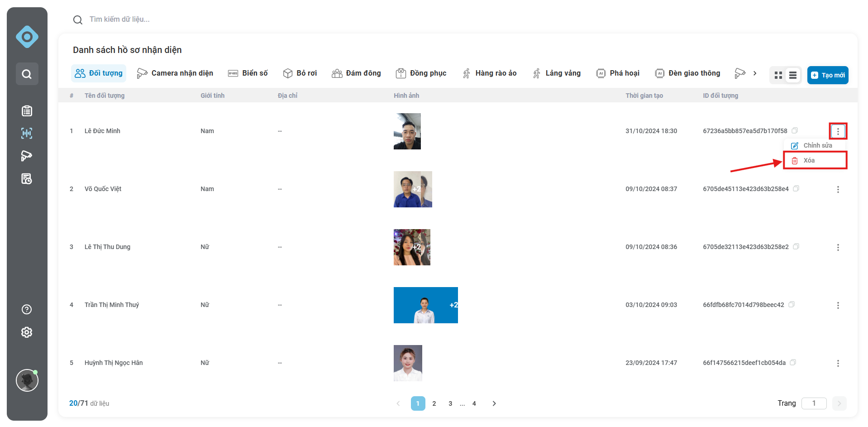Switch to the Đồng phục tab
Screen dimensions: 868x427
421,73
